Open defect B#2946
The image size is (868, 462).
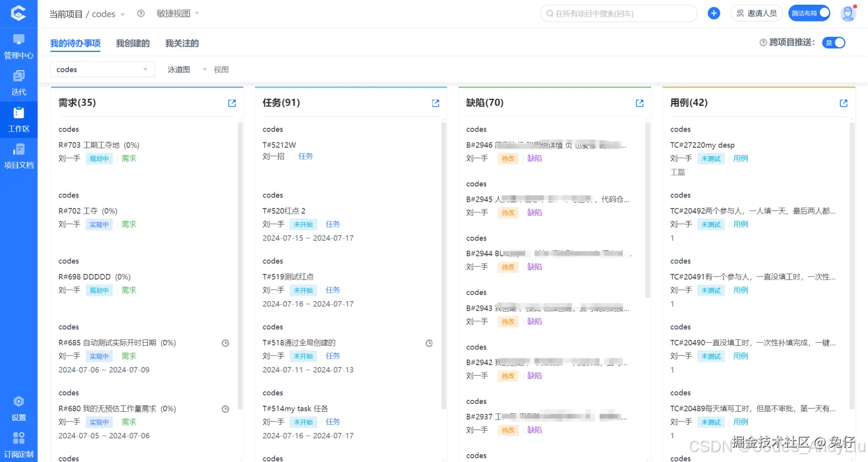(x=546, y=145)
